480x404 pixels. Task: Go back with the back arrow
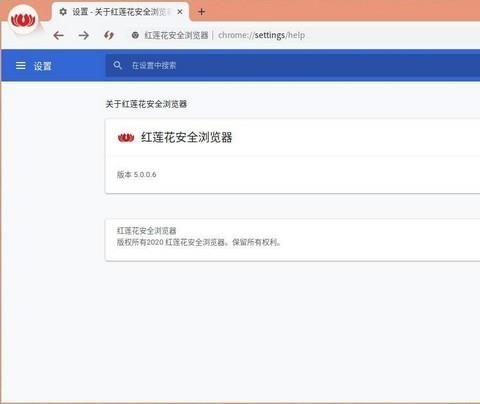coord(59,35)
